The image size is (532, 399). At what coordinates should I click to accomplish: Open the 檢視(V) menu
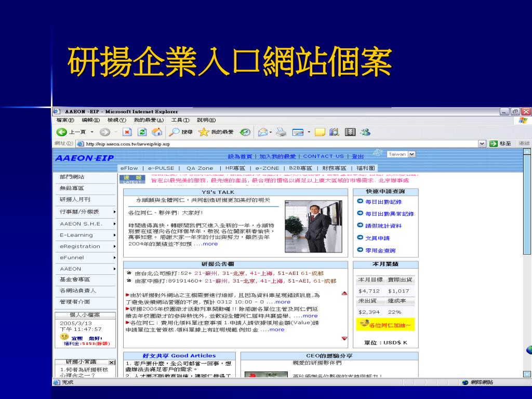pos(117,120)
